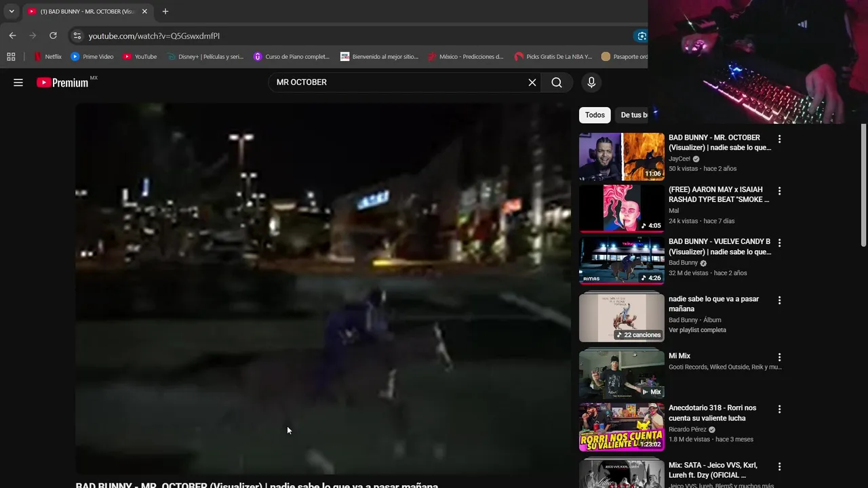Click the address bar URL youtube.com/watch

tap(154, 36)
